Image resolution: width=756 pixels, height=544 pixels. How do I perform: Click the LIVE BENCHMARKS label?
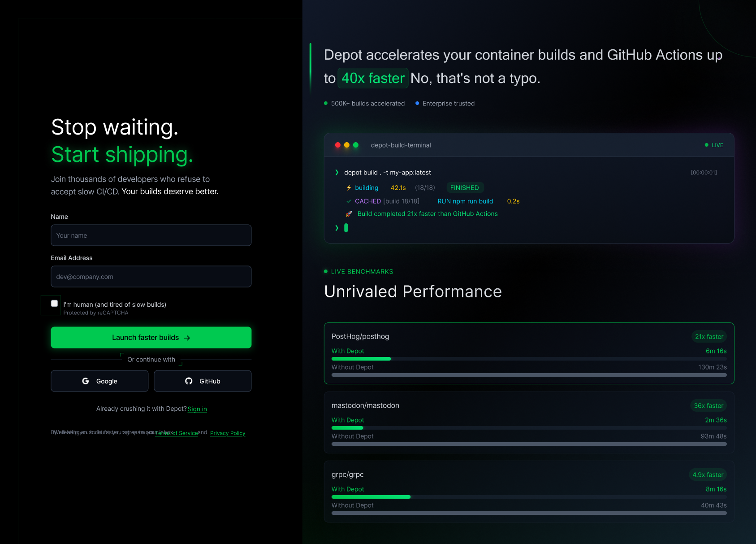tap(362, 272)
